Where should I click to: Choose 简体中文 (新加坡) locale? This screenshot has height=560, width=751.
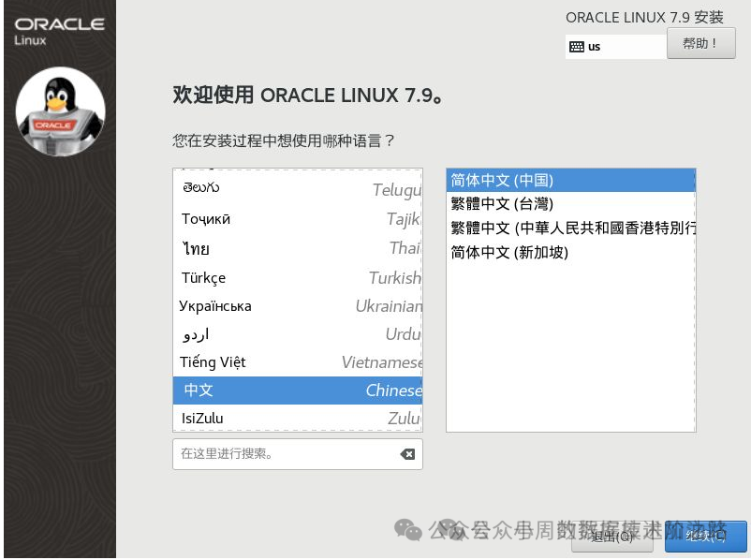coord(571,252)
